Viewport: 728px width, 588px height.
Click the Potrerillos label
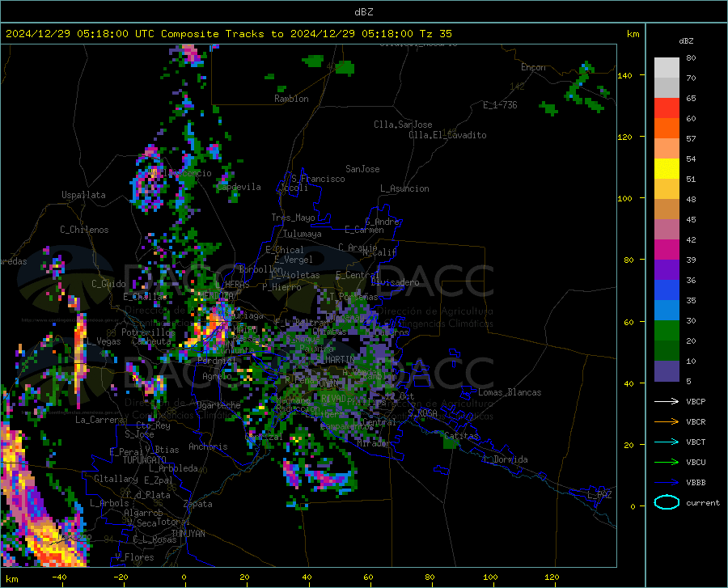pyautogui.click(x=148, y=332)
